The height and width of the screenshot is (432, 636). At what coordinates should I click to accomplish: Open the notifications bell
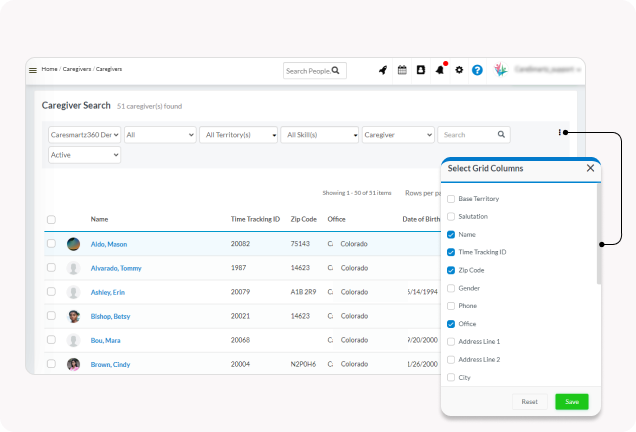coord(440,70)
